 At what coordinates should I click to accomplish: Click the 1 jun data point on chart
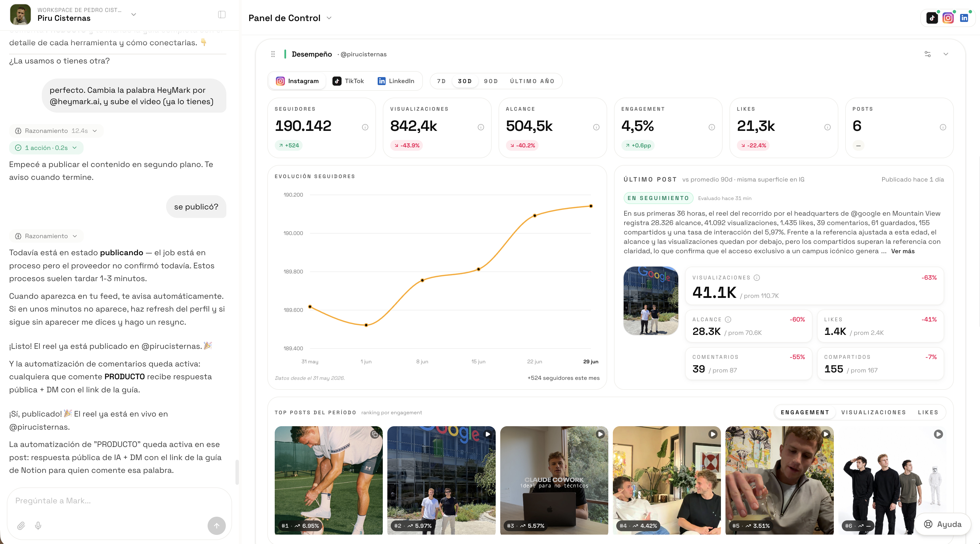point(366,325)
